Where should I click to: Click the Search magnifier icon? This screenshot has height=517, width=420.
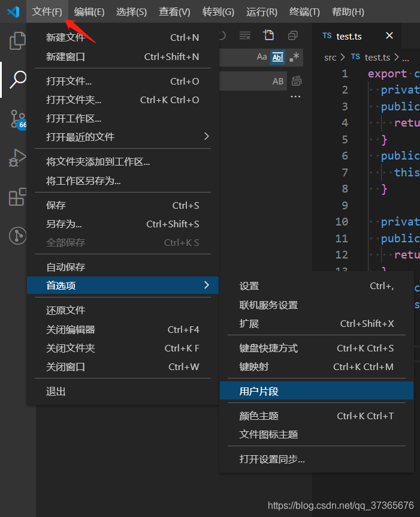(19, 79)
